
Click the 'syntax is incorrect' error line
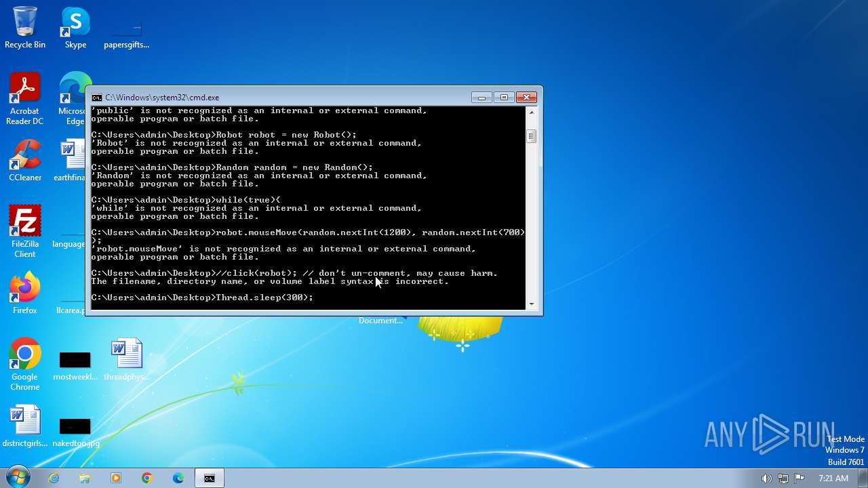(270, 281)
